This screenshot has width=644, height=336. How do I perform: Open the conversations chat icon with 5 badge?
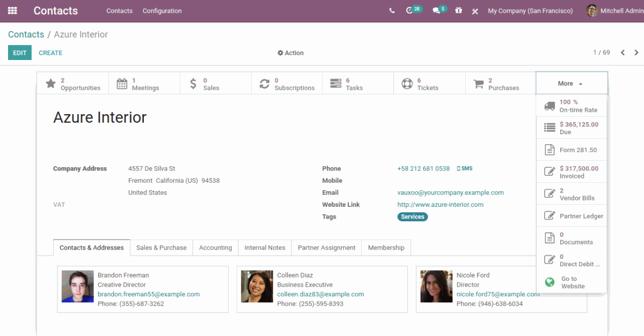[437, 11]
